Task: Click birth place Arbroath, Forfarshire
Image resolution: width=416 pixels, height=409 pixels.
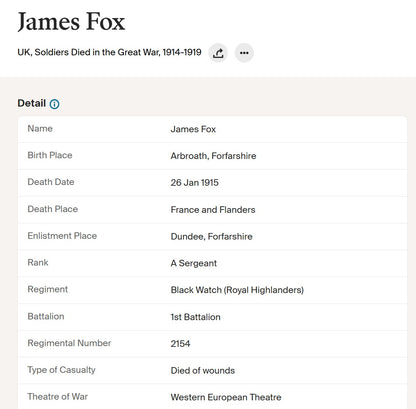Action: click(x=213, y=156)
